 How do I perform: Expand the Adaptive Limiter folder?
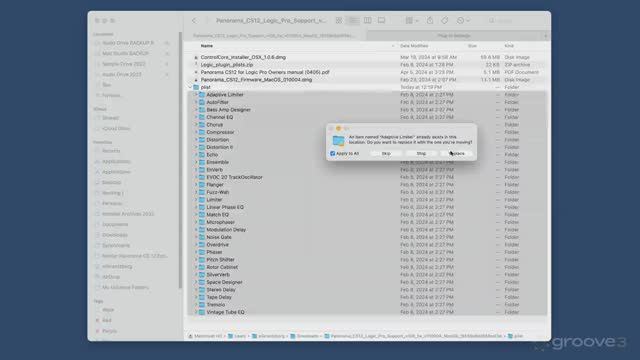[196, 95]
